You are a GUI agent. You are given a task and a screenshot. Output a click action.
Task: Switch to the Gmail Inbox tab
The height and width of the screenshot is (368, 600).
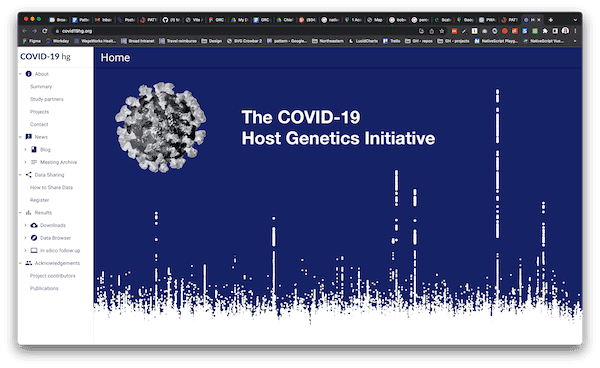tap(103, 20)
